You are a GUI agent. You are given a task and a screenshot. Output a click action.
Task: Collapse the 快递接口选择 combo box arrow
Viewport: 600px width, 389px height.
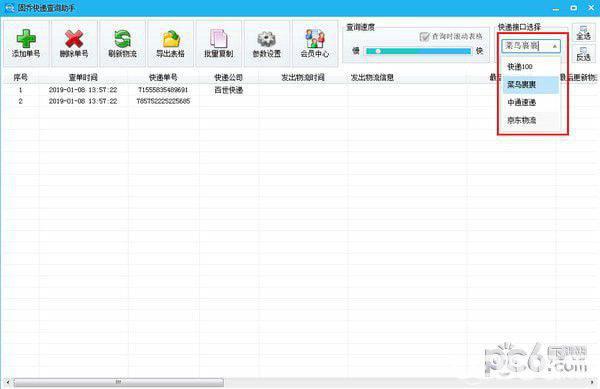click(554, 46)
